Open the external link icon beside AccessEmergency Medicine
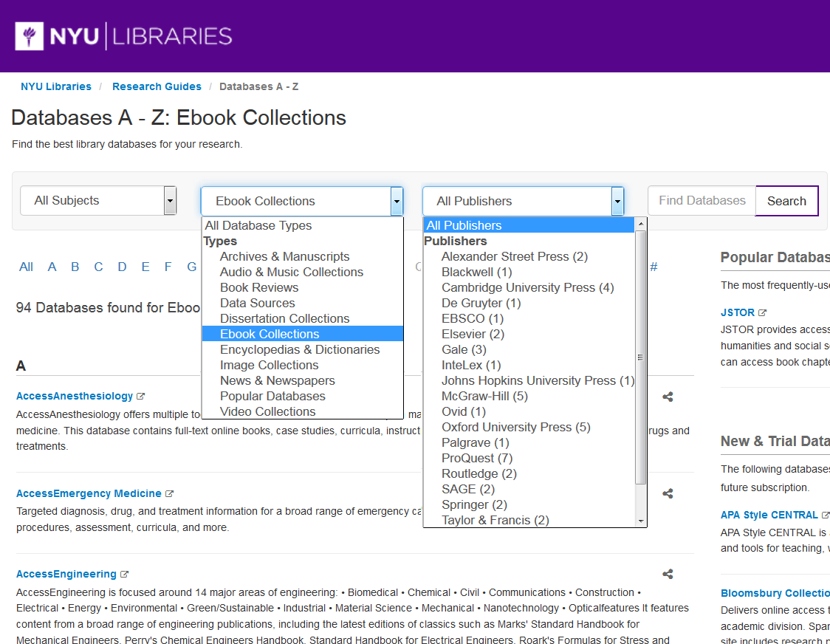Image resolution: width=830 pixels, height=644 pixels. [169, 493]
